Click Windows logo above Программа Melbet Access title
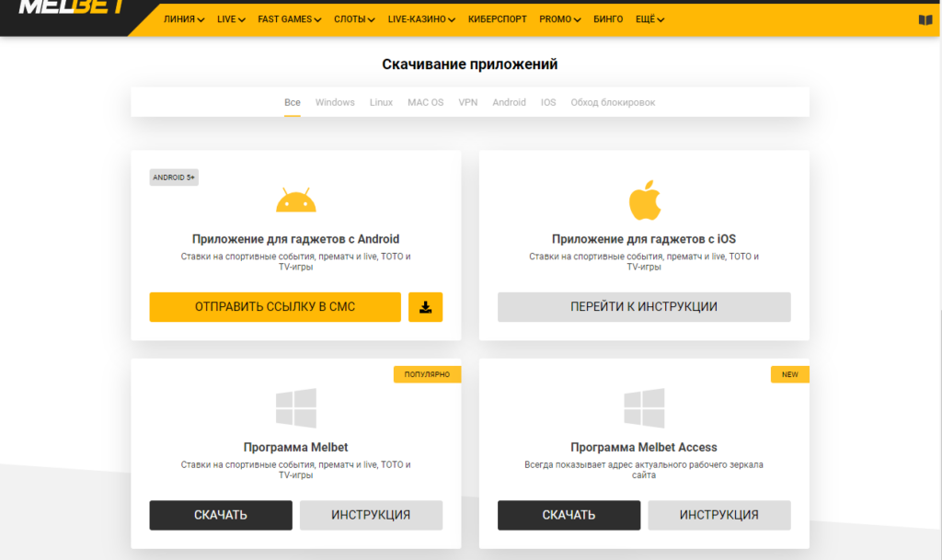Viewport: 942px width, 560px height. [644, 408]
